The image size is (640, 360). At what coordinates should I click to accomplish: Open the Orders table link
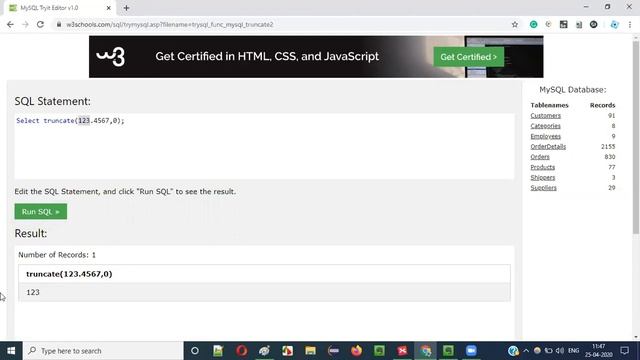(540, 157)
